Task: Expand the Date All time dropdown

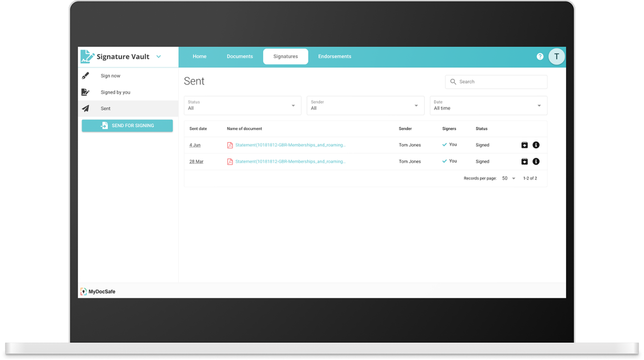Action: 539,105
